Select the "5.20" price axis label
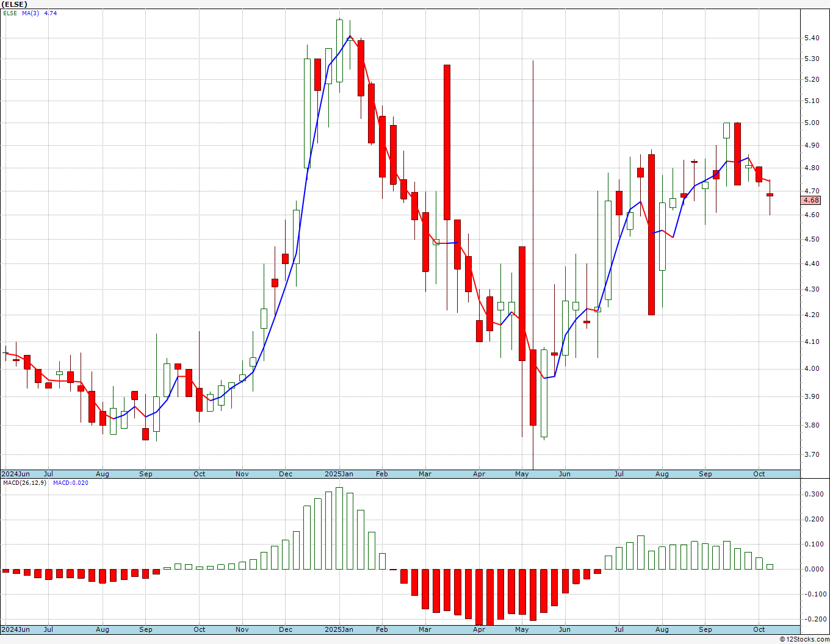Screen dimensions: 830x644 coord(812,79)
